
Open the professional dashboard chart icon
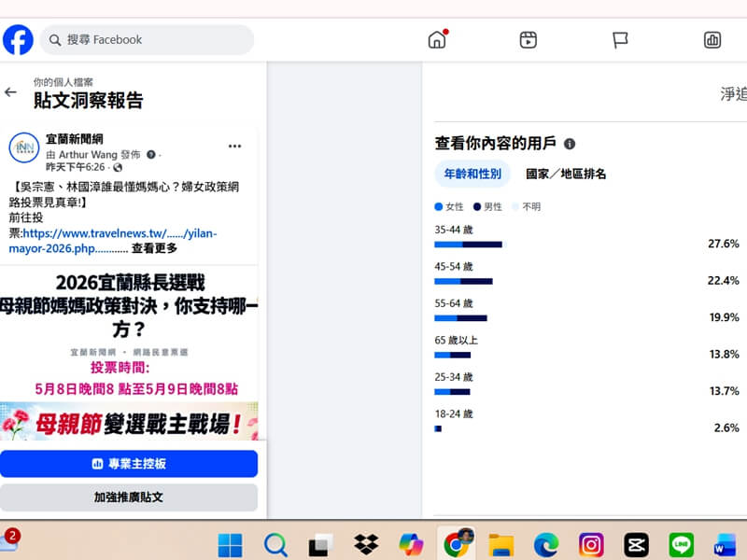tap(712, 40)
